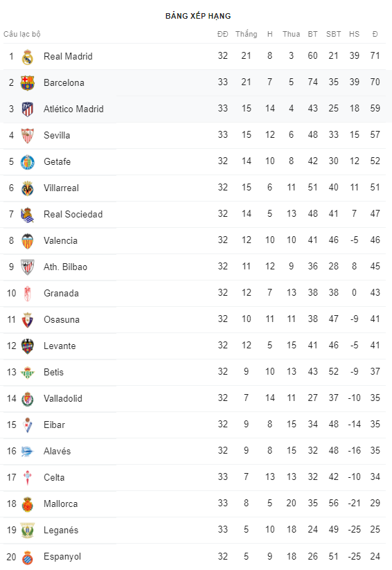Click the Villarreal yellow crest
Screen dimensions: 392x570
[27, 188]
